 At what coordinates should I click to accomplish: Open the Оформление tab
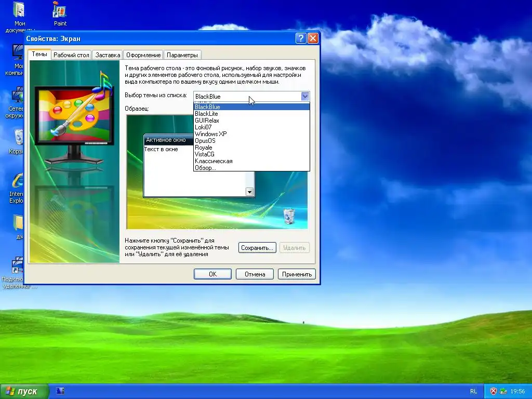pos(143,55)
